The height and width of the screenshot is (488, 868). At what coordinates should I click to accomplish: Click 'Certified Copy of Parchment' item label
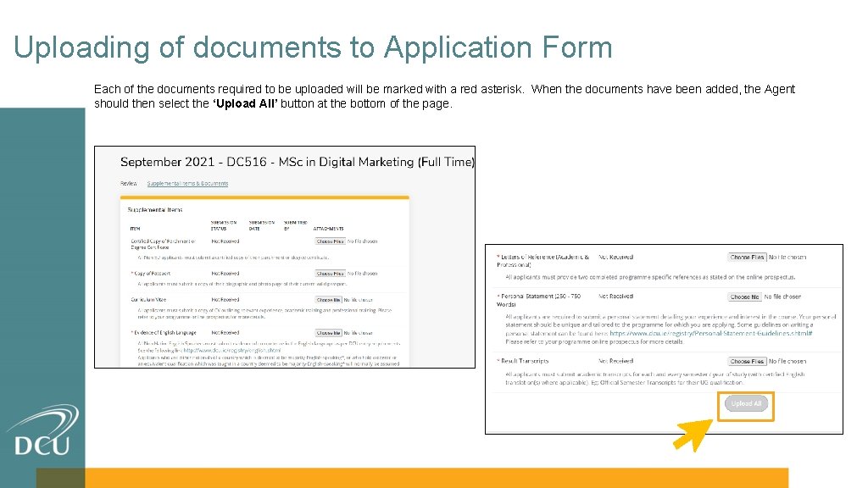pos(163,244)
